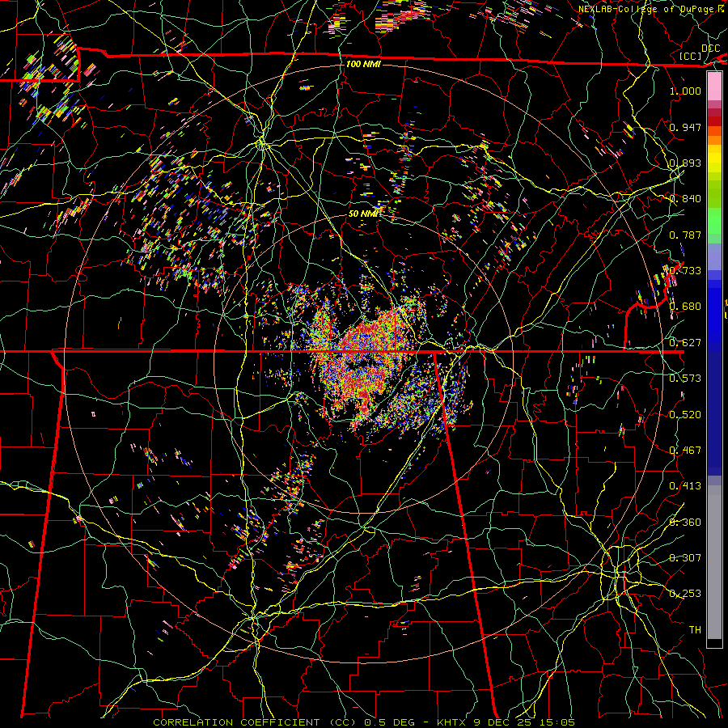Click the 0.253 scale value

pos(685,594)
